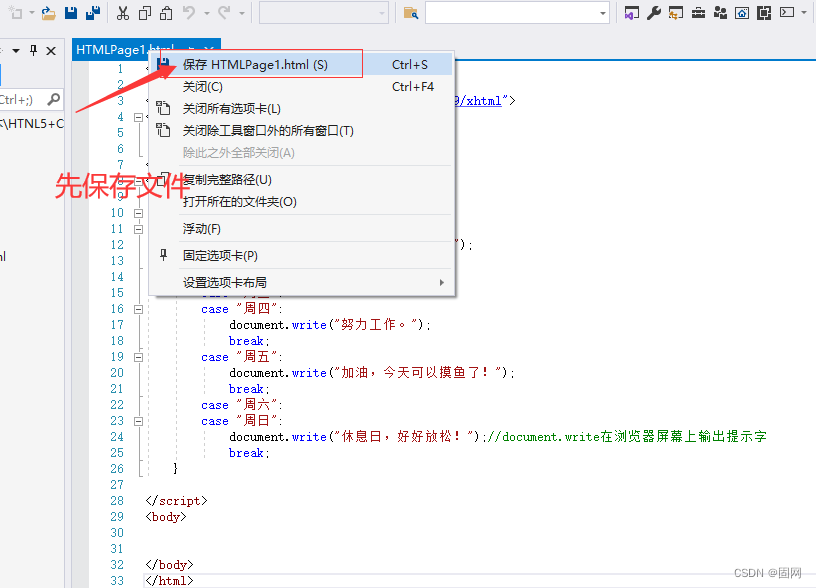Click inside the toolbar search input box
This screenshot has width=816, height=588.
pos(511,13)
